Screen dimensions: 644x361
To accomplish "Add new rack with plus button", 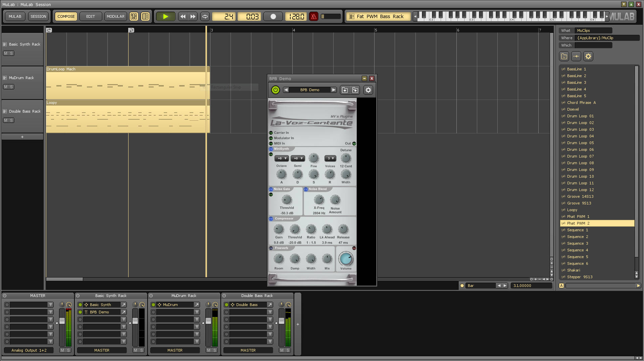I will 298,324.
